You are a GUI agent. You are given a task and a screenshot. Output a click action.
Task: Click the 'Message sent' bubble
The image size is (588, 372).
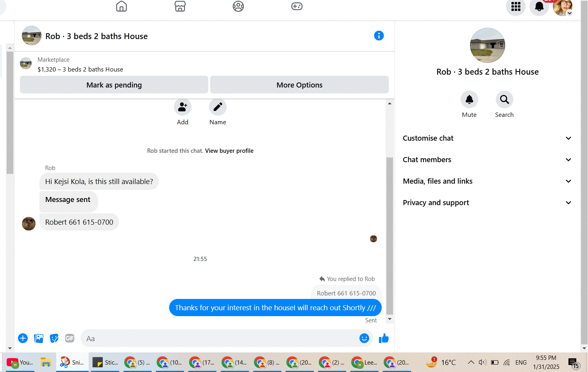coord(69,202)
